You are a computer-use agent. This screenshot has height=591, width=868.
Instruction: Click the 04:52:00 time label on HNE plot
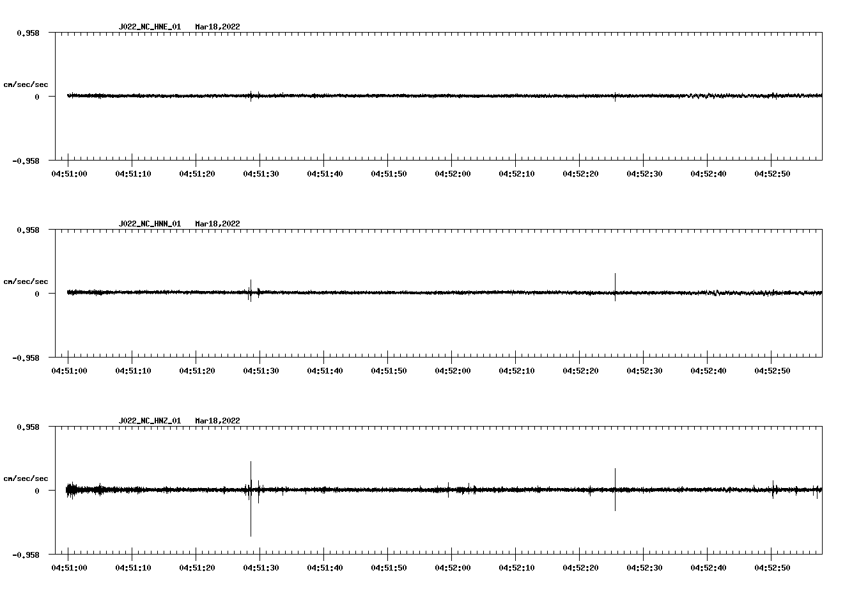[453, 174]
